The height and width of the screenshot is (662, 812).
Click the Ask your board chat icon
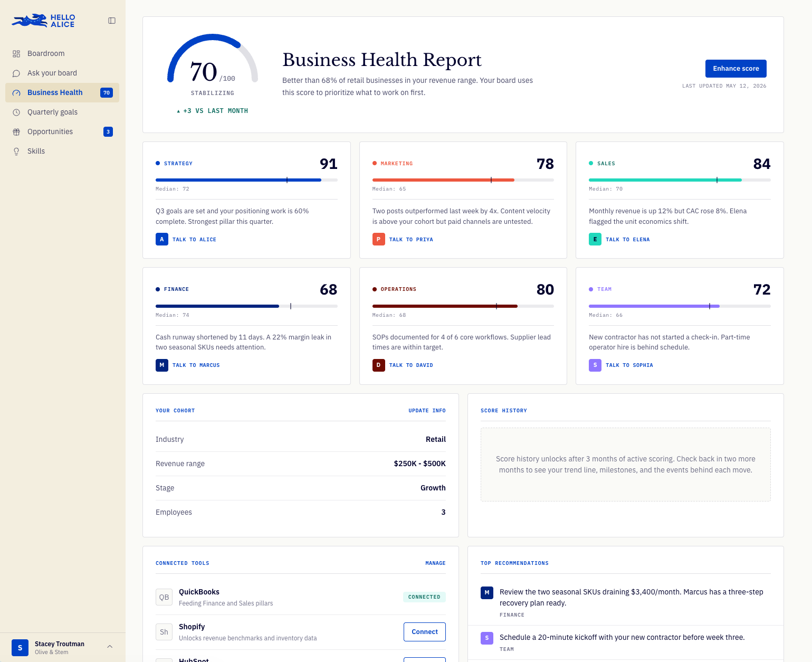pos(16,73)
